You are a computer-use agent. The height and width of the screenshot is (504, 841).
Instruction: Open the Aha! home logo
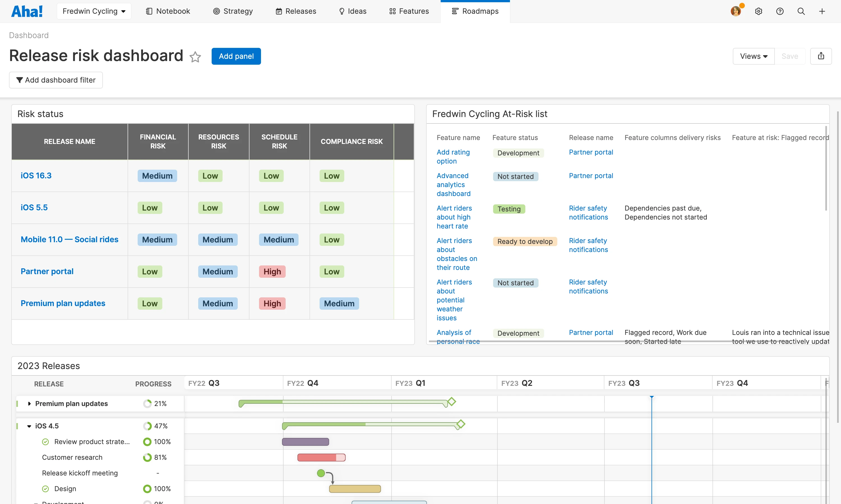[27, 11]
